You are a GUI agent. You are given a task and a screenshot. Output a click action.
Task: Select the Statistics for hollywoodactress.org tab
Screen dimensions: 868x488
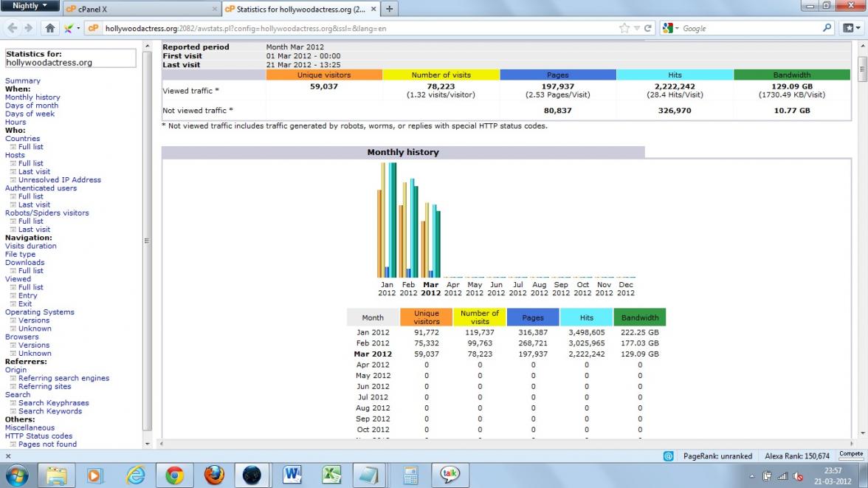(300, 9)
